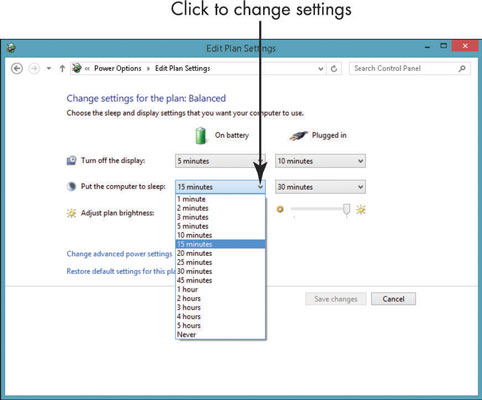The image size is (482, 400).
Task: Choose 10 minutes from the sleep list
Action: pyautogui.click(x=220, y=235)
